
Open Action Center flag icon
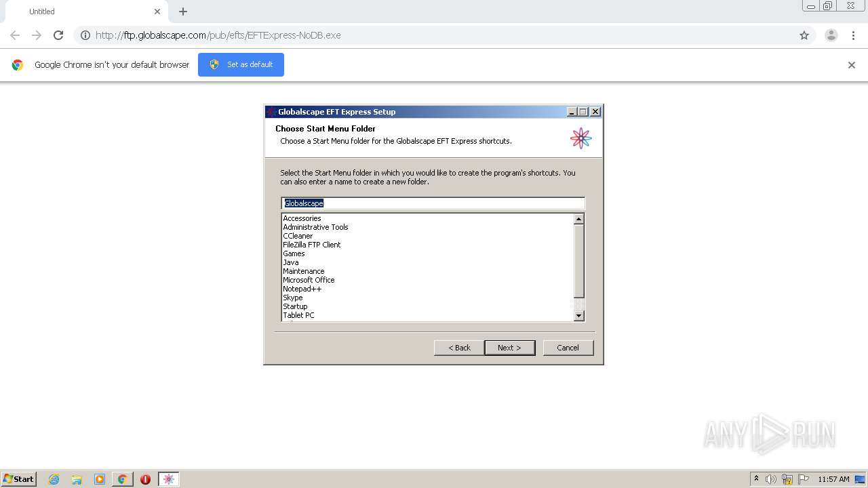pyautogui.click(x=804, y=479)
